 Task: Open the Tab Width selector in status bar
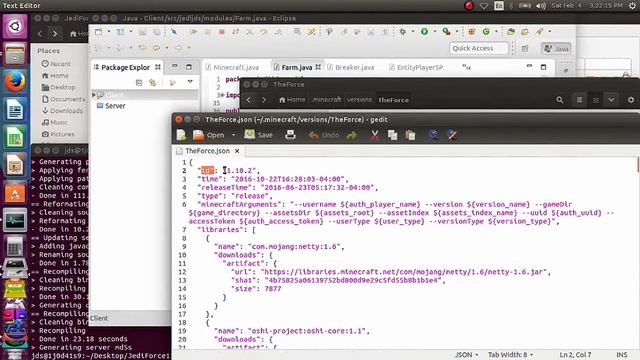pyautogui.click(x=510, y=355)
